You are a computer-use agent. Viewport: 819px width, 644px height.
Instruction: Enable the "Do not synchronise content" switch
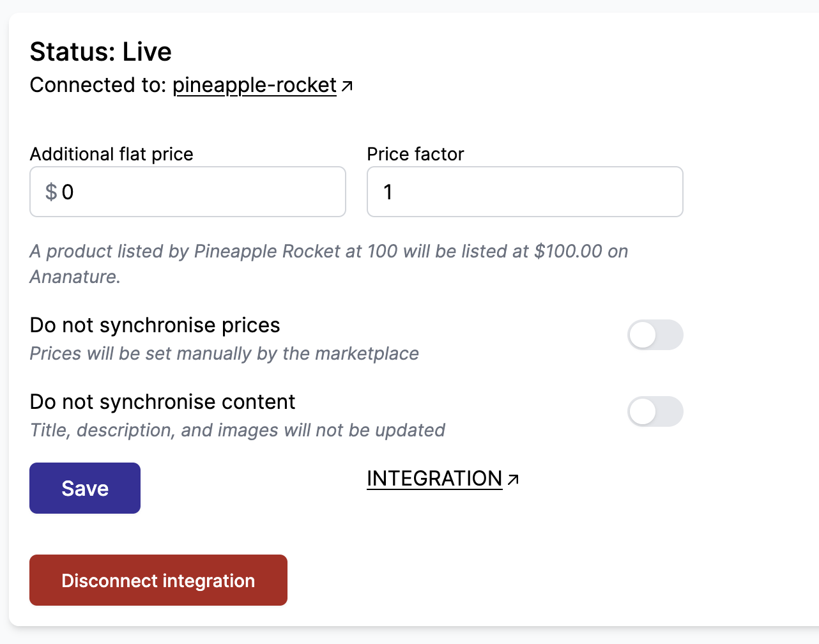pyautogui.click(x=655, y=411)
